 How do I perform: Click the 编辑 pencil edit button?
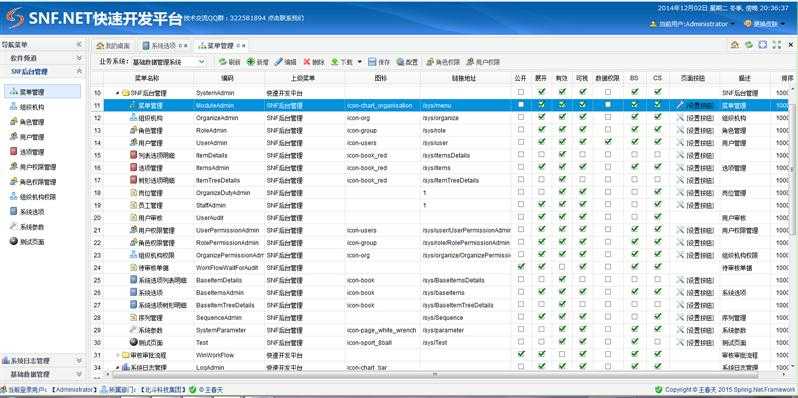click(x=286, y=62)
